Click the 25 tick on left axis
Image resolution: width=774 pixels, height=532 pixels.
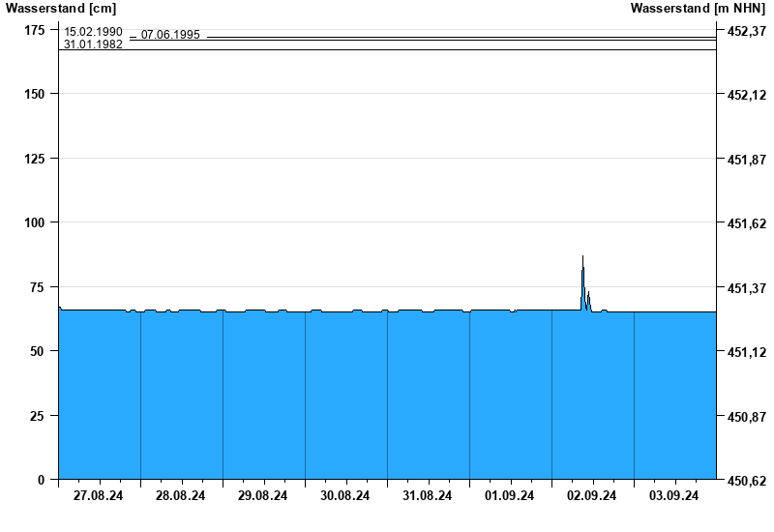(x=39, y=416)
